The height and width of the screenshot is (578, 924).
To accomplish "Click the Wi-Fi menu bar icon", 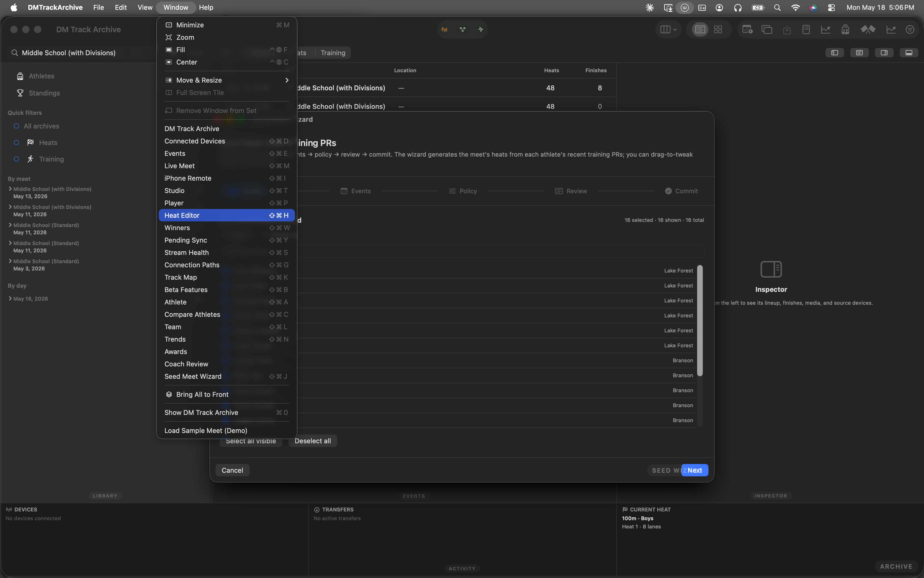I will click(795, 8).
